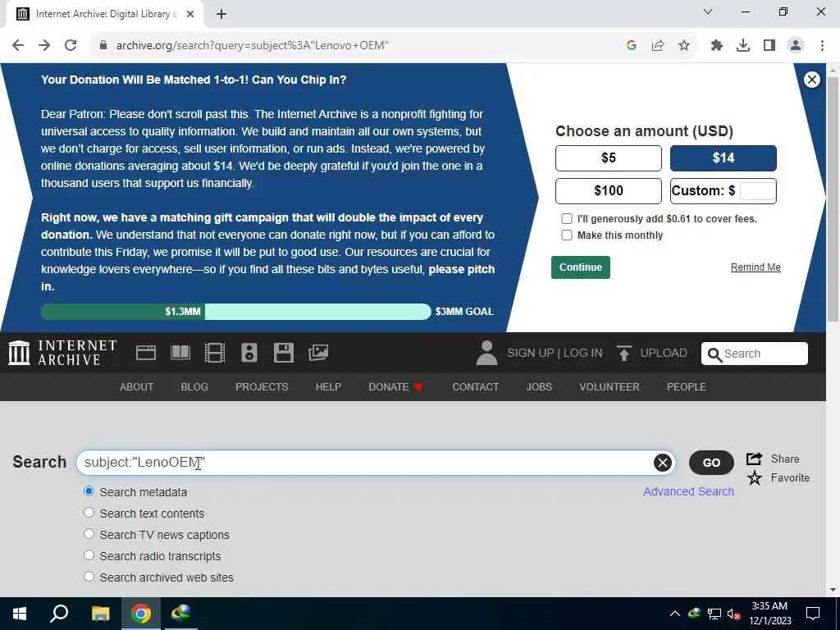Click the Share icon

(755, 459)
